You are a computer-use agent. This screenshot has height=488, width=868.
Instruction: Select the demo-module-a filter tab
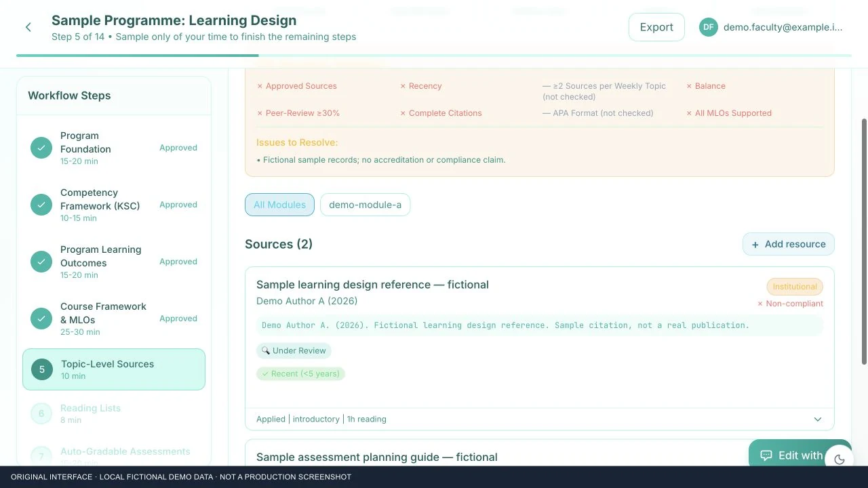tap(365, 205)
